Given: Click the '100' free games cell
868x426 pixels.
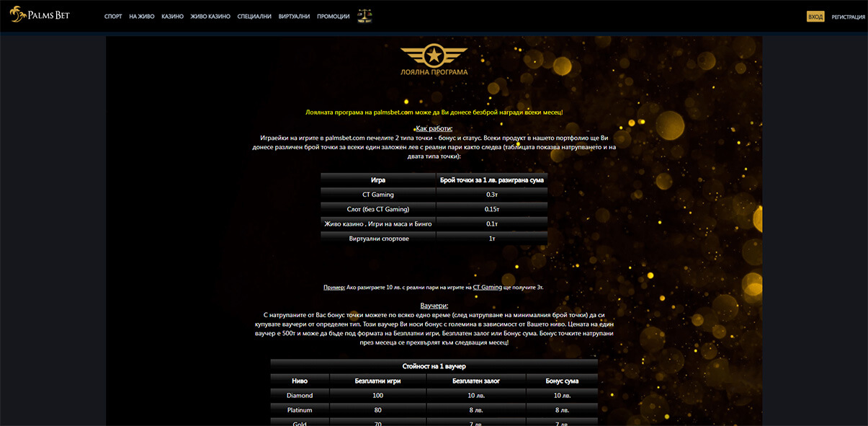Looking at the screenshot, I should coord(378,396).
